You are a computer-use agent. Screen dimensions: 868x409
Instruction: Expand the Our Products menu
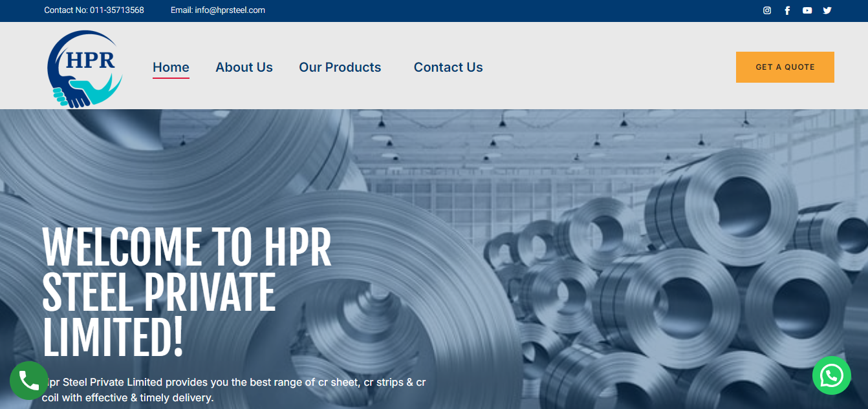(340, 67)
